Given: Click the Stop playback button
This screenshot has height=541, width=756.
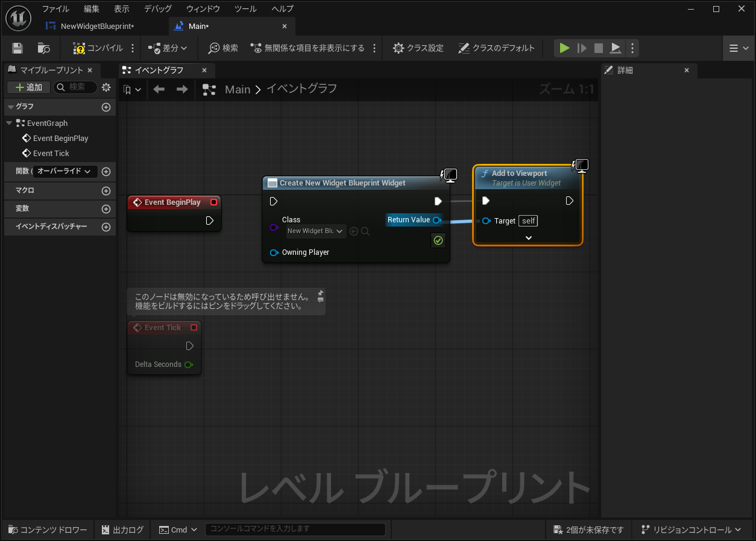Looking at the screenshot, I should [599, 48].
